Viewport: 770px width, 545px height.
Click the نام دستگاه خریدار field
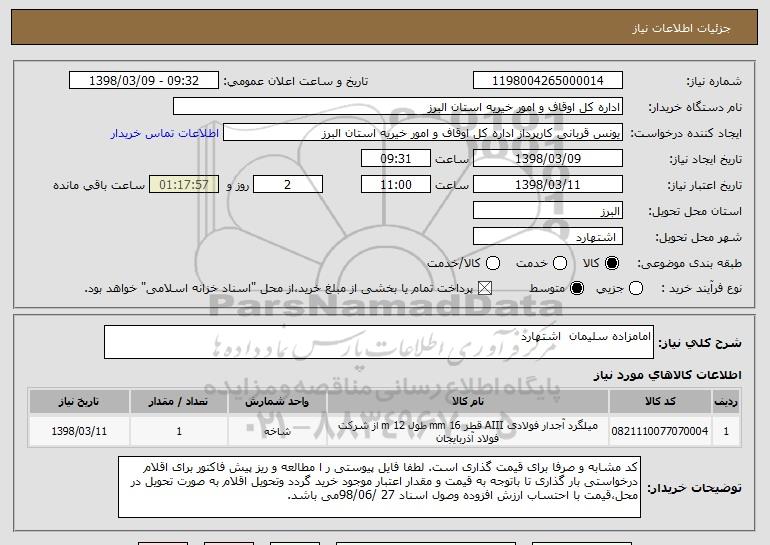(398, 107)
